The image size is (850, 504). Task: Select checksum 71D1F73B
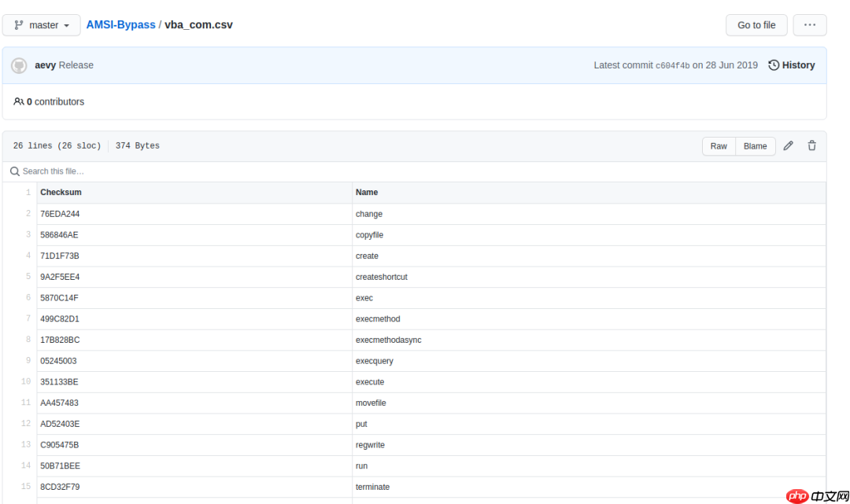click(x=60, y=256)
